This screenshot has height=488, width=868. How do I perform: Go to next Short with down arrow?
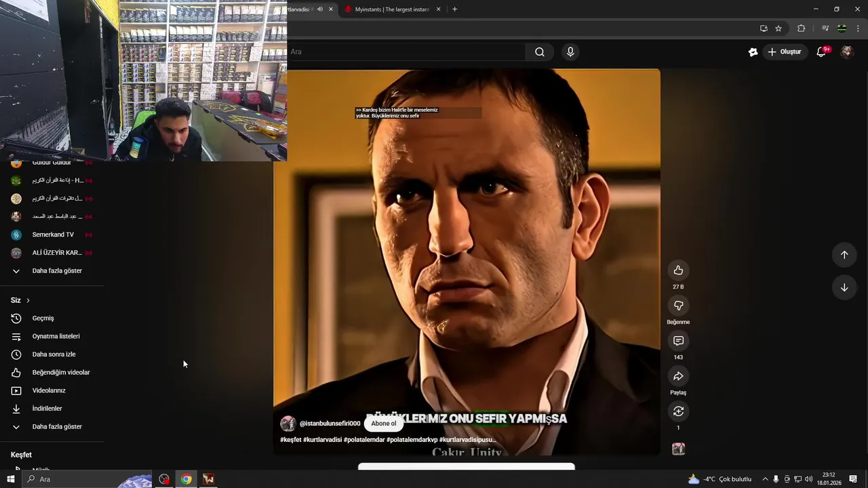[x=844, y=287]
